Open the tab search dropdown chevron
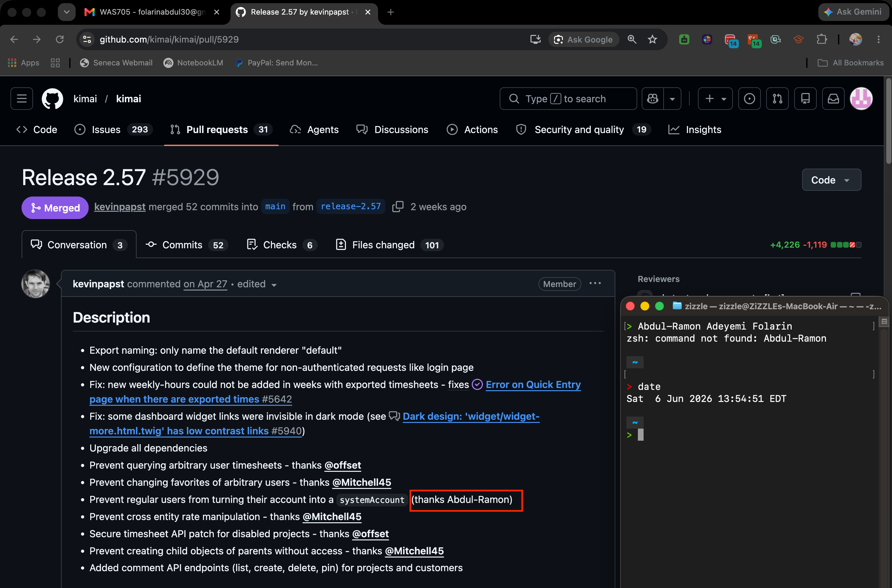892x588 pixels. tap(66, 12)
